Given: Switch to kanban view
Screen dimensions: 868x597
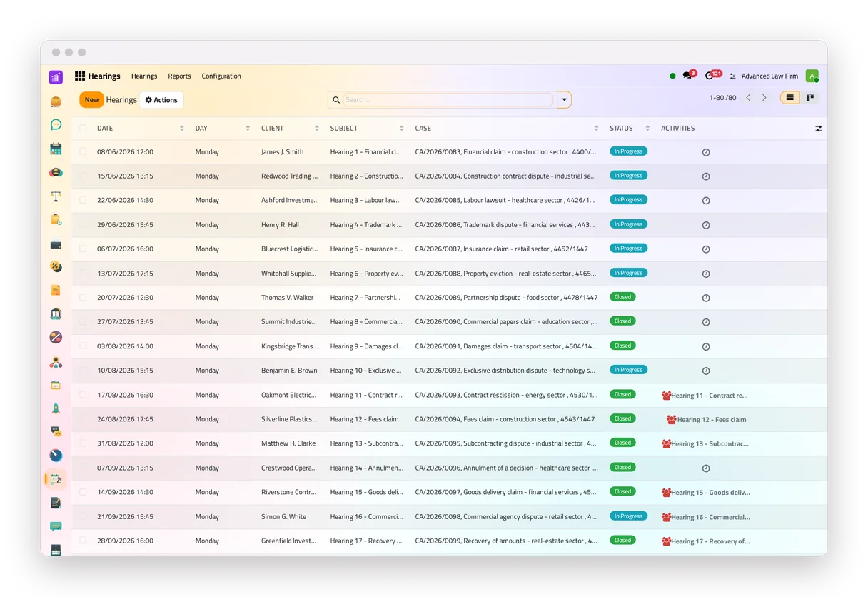Looking at the screenshot, I should pyautogui.click(x=810, y=98).
